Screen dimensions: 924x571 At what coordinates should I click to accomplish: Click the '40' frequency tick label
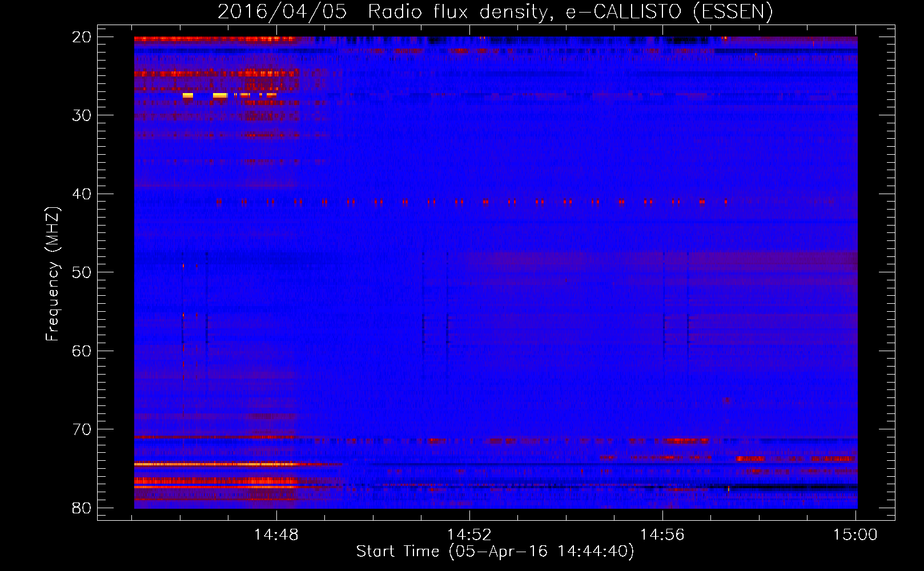(82, 194)
